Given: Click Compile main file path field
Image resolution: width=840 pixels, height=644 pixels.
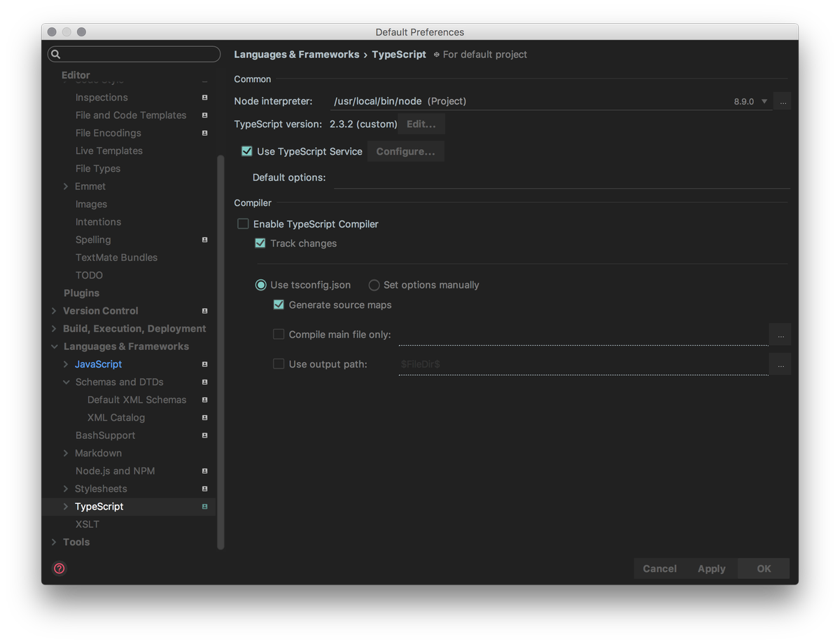Looking at the screenshot, I should coord(583,335).
